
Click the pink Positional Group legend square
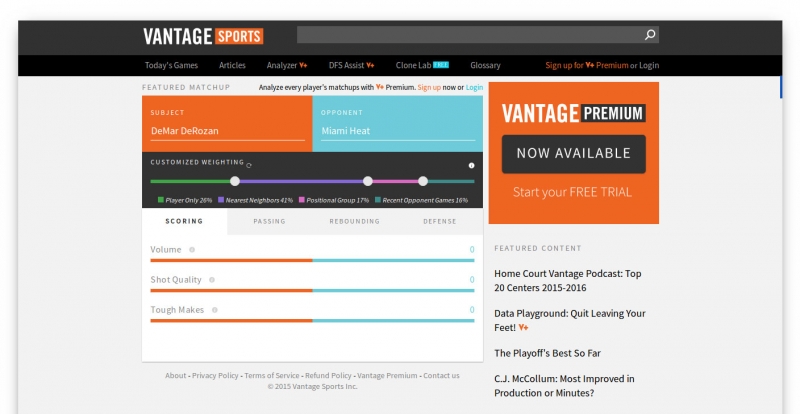(x=302, y=200)
